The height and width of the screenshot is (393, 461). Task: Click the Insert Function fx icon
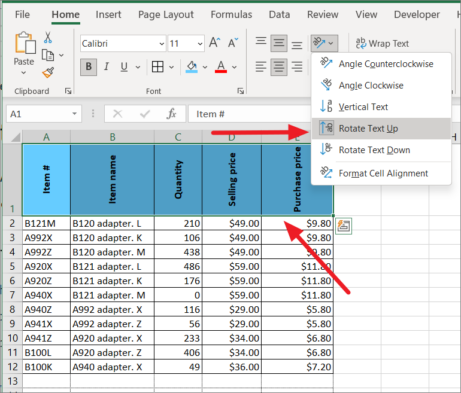[171, 114]
